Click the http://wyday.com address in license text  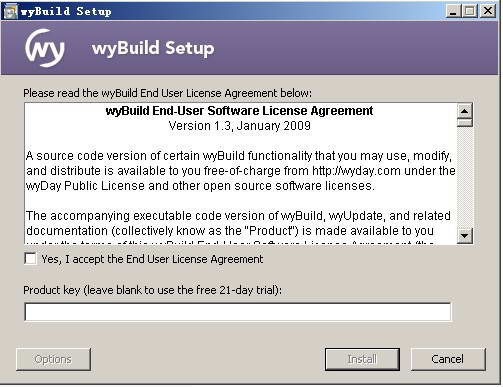coord(356,171)
